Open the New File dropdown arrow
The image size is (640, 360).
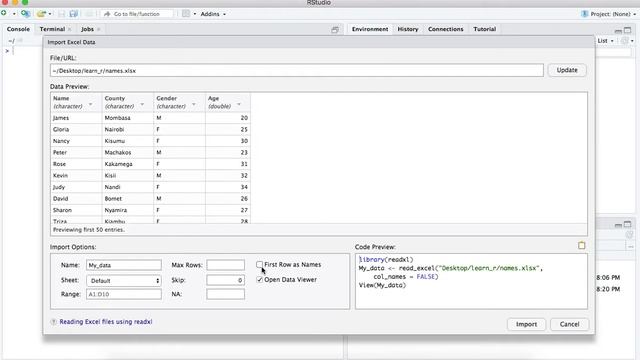[13, 14]
